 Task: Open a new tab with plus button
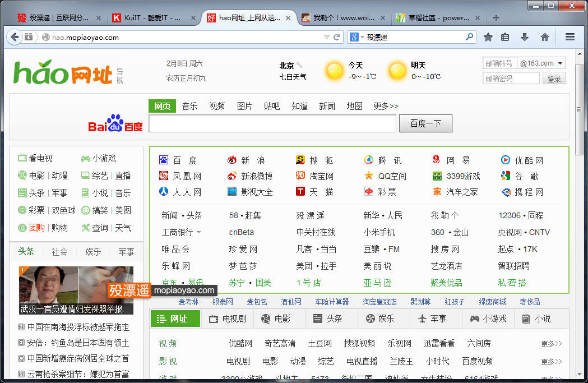(x=496, y=17)
